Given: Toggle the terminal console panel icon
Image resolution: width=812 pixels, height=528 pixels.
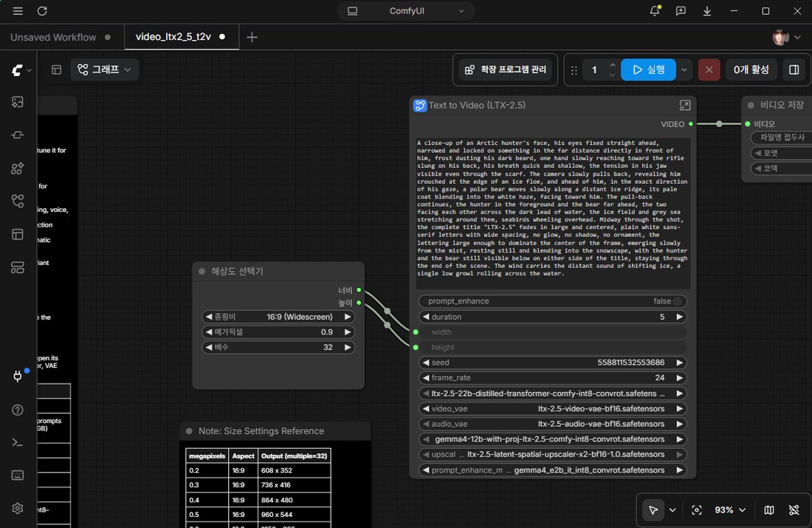Looking at the screenshot, I should [18, 442].
